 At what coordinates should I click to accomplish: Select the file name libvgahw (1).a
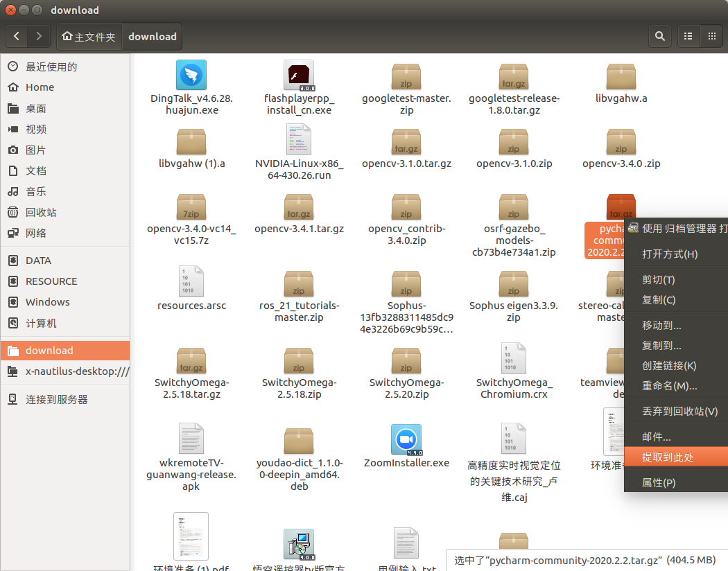(x=192, y=164)
